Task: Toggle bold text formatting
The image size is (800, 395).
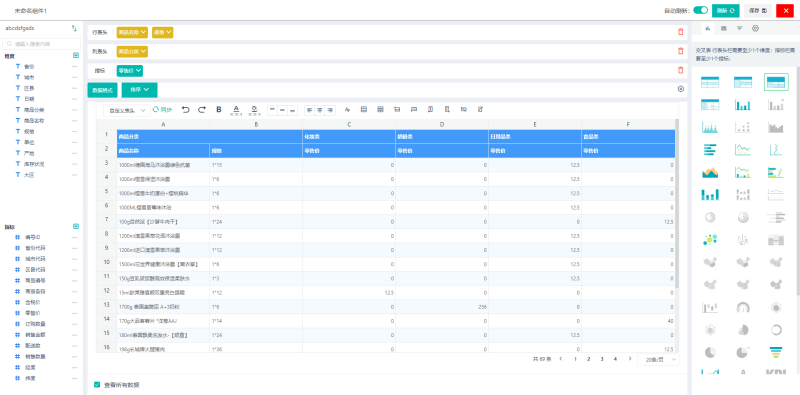Action: [x=219, y=109]
